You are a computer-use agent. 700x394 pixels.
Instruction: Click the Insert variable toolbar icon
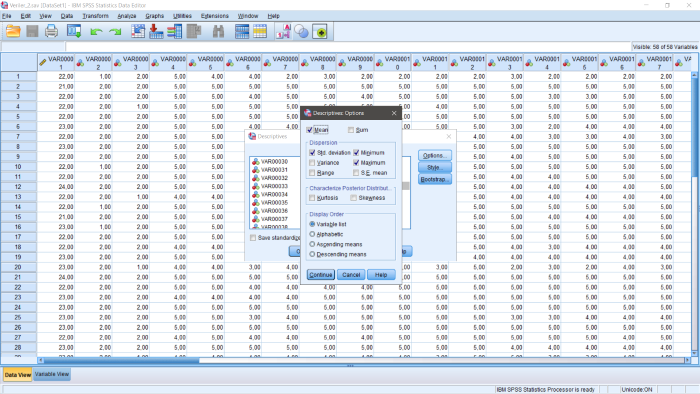click(260, 31)
